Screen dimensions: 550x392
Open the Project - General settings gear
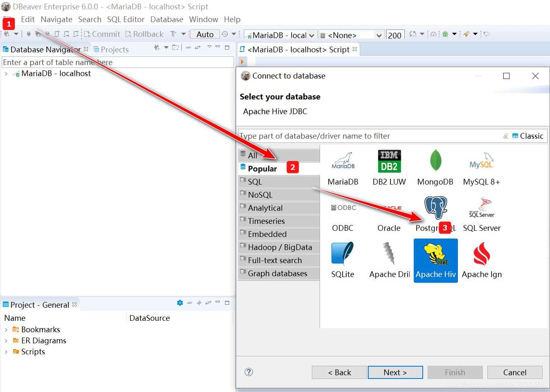click(x=180, y=303)
